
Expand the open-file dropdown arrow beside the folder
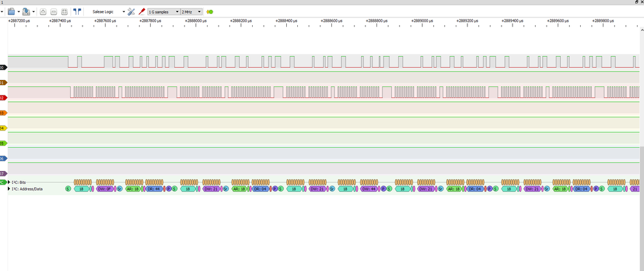[x=17, y=12]
